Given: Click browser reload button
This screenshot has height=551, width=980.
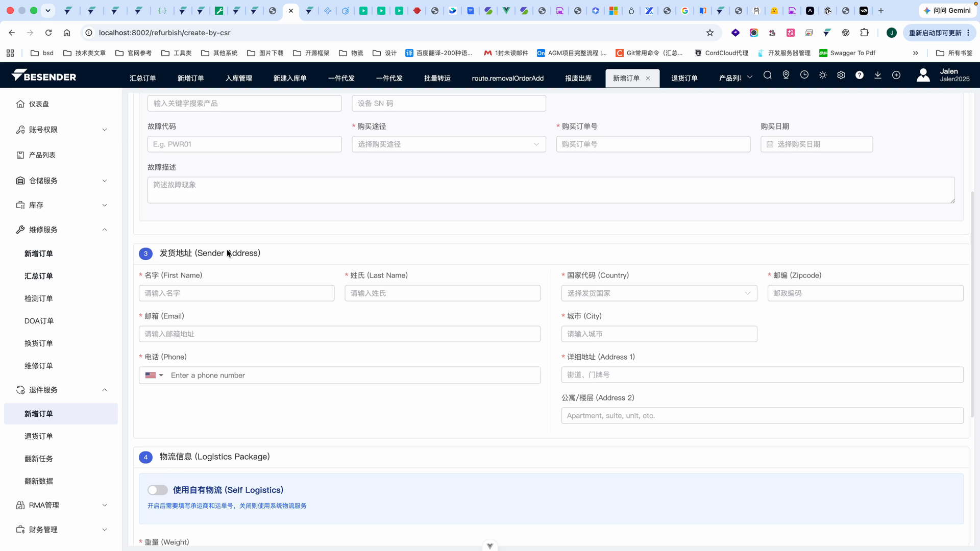Looking at the screenshot, I should [48, 33].
